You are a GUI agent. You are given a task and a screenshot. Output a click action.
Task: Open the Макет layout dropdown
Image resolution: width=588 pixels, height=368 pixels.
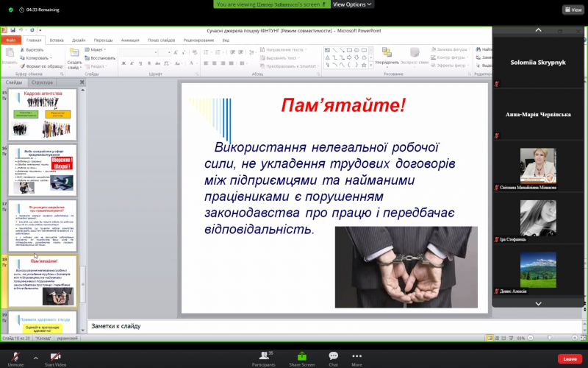(x=96, y=49)
